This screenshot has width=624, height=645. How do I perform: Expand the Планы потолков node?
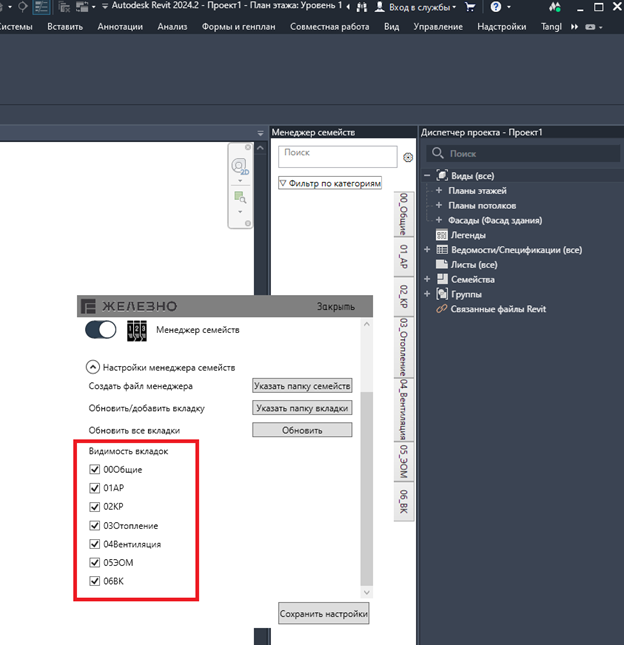pyautogui.click(x=439, y=205)
